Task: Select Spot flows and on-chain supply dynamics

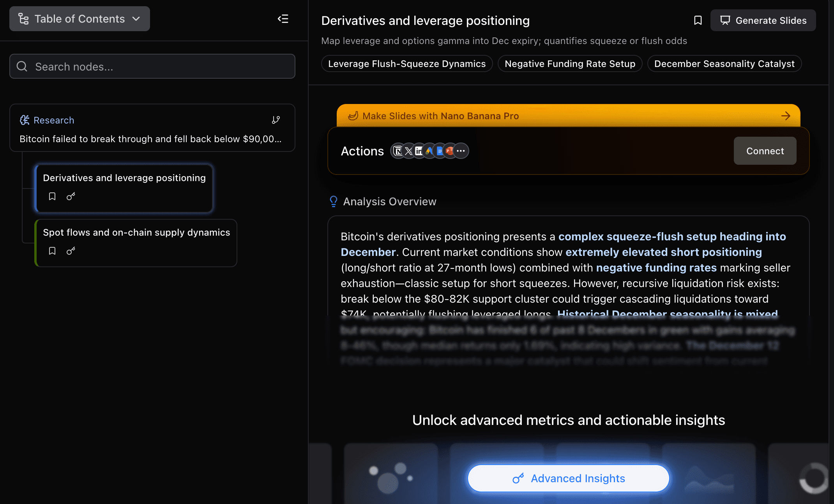Action: [x=136, y=233]
